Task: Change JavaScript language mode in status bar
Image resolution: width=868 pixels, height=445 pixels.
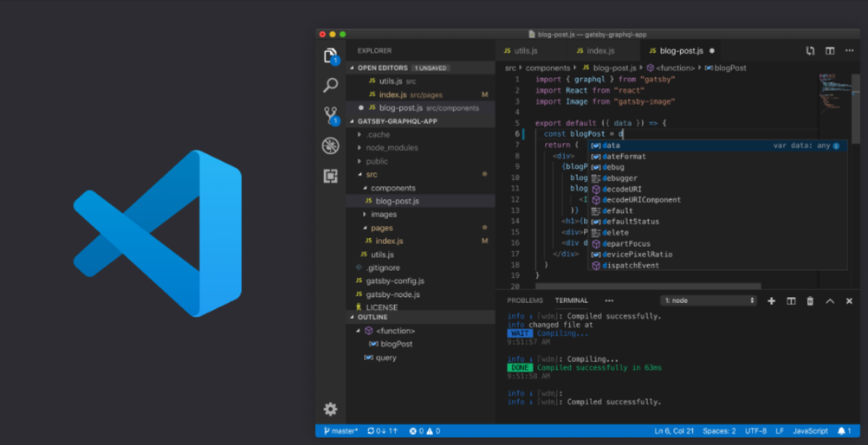Action: pyautogui.click(x=810, y=430)
